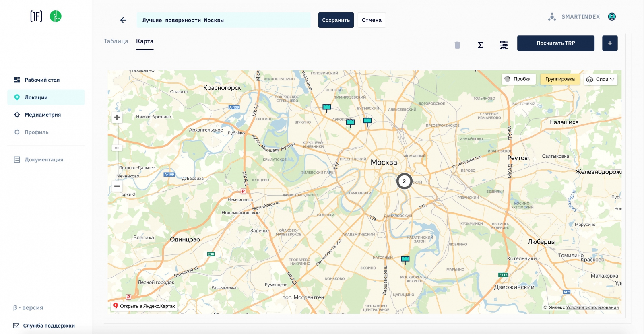This screenshot has width=644, height=334.
Task: Open Медиаметрия in the sidebar
Action: 43,115
